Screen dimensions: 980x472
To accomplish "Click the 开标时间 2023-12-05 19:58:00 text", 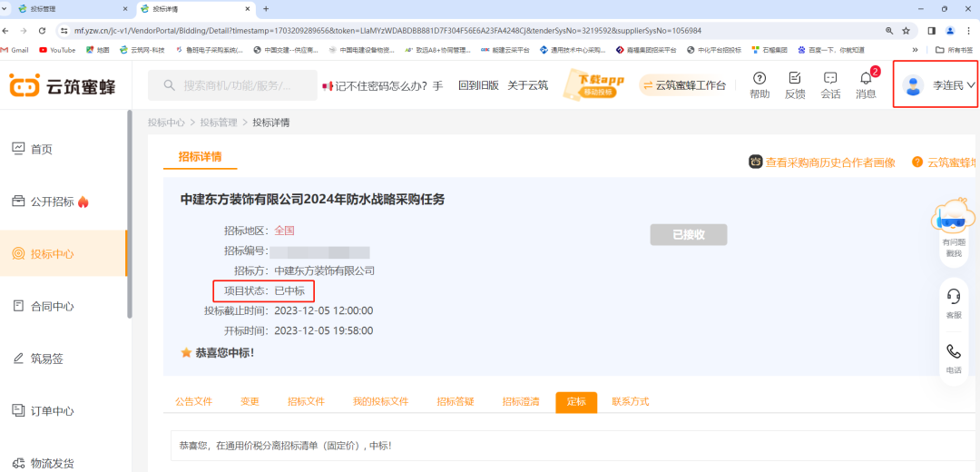I will point(299,330).
